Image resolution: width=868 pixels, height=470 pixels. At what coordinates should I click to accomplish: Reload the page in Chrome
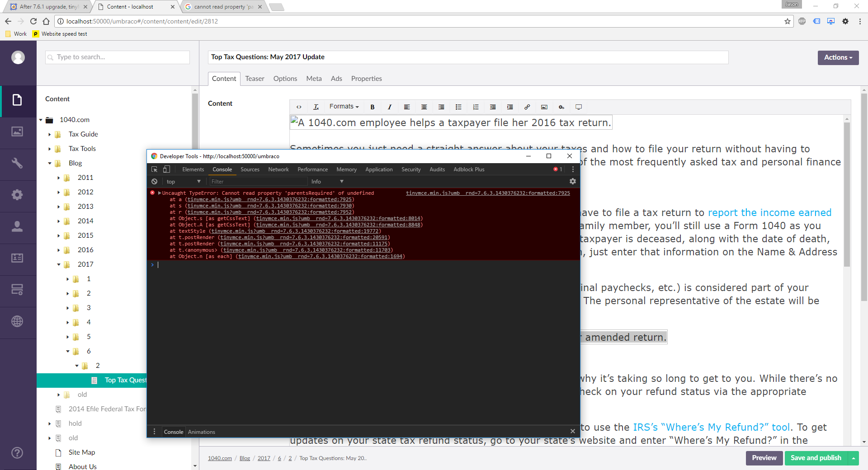pyautogui.click(x=33, y=21)
